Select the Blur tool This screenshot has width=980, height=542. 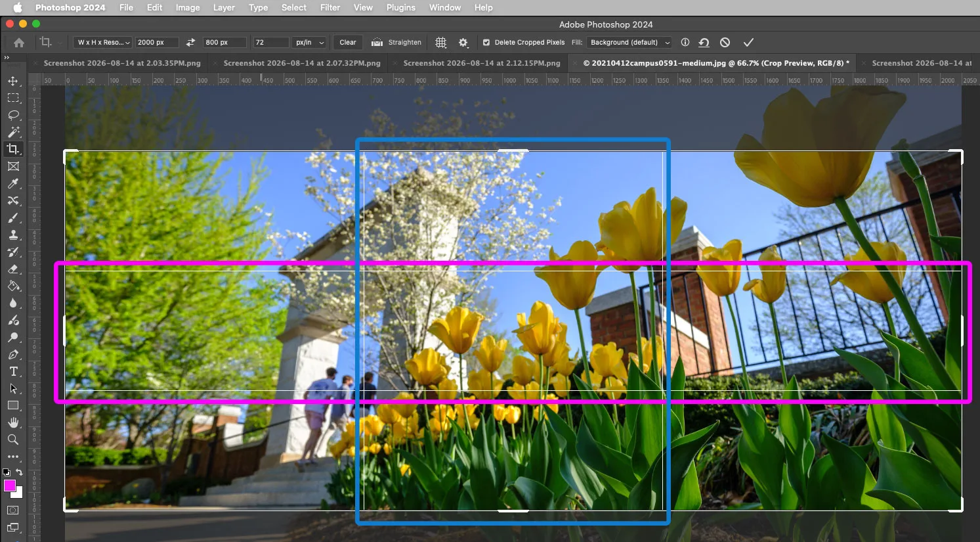[x=13, y=303]
